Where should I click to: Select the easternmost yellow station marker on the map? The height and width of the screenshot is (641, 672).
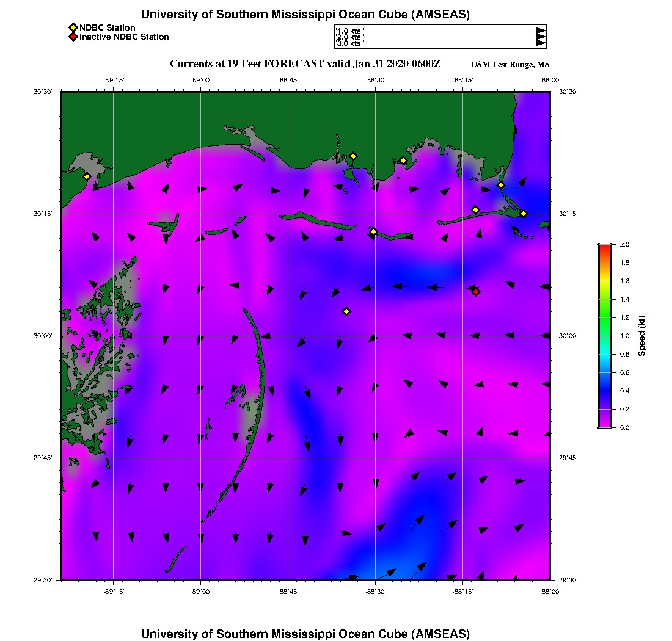click(524, 214)
